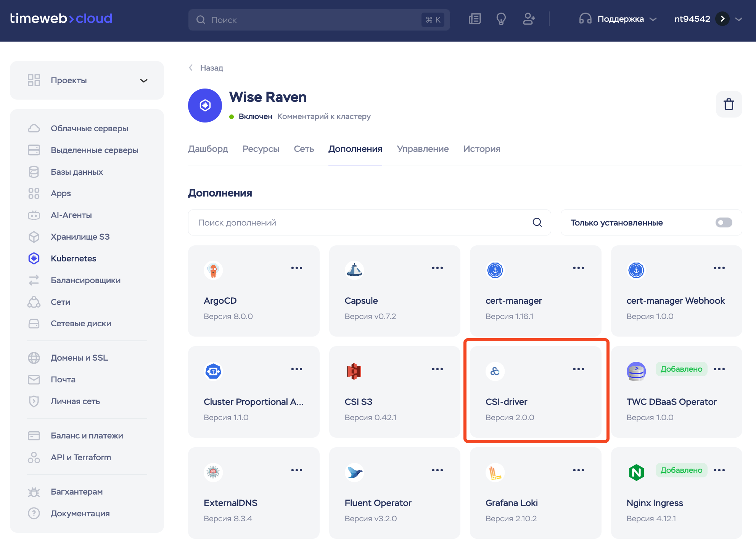The image size is (756, 548).
Task: Click the Wise Raven cluster avatar icon
Action: (205, 105)
